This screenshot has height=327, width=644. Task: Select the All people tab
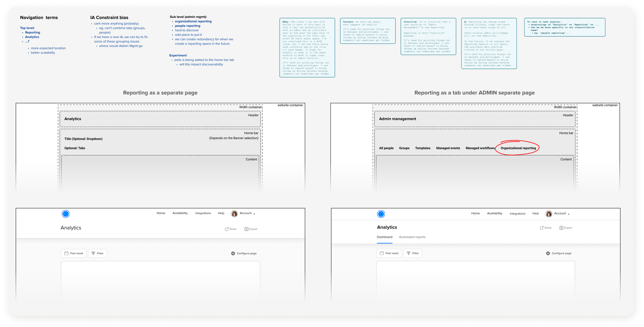tap(386, 148)
